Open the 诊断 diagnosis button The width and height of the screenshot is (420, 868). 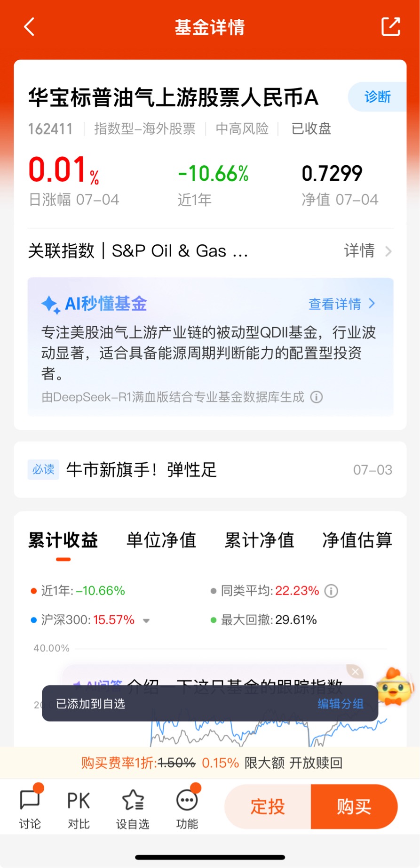coord(377,97)
